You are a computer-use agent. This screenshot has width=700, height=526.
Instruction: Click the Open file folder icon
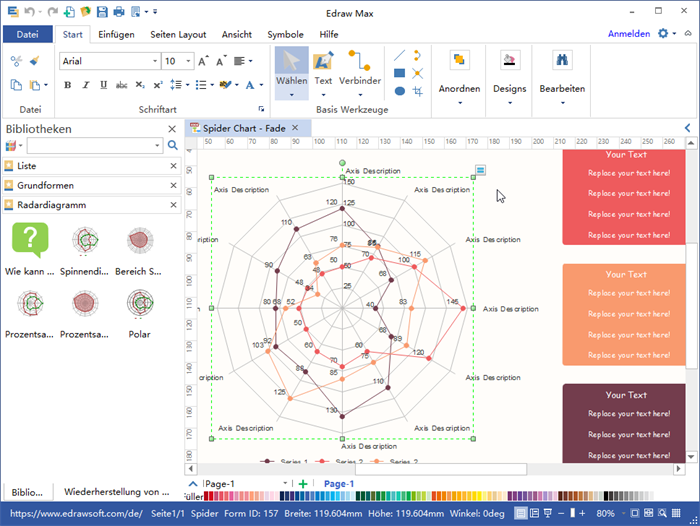tap(85, 12)
